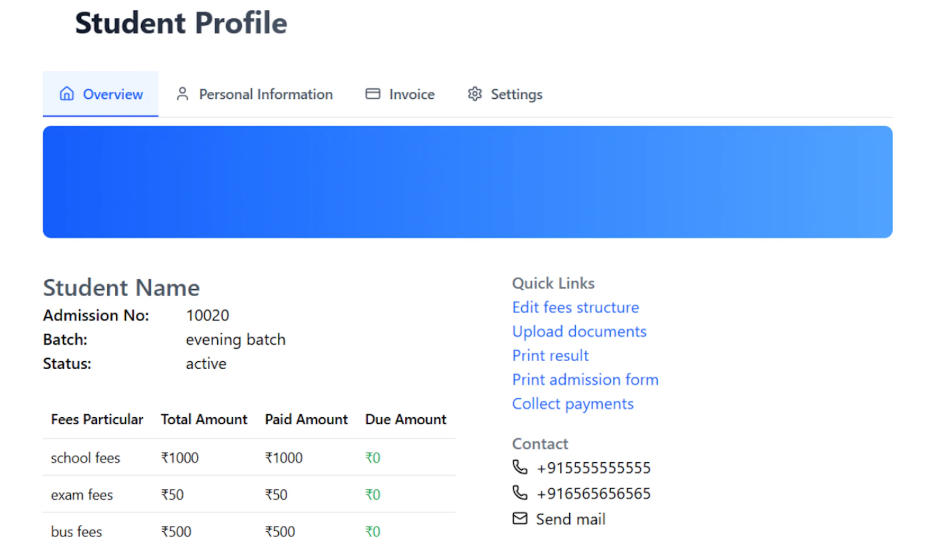
Task: Click the Student Profile page title
Action: tap(181, 23)
